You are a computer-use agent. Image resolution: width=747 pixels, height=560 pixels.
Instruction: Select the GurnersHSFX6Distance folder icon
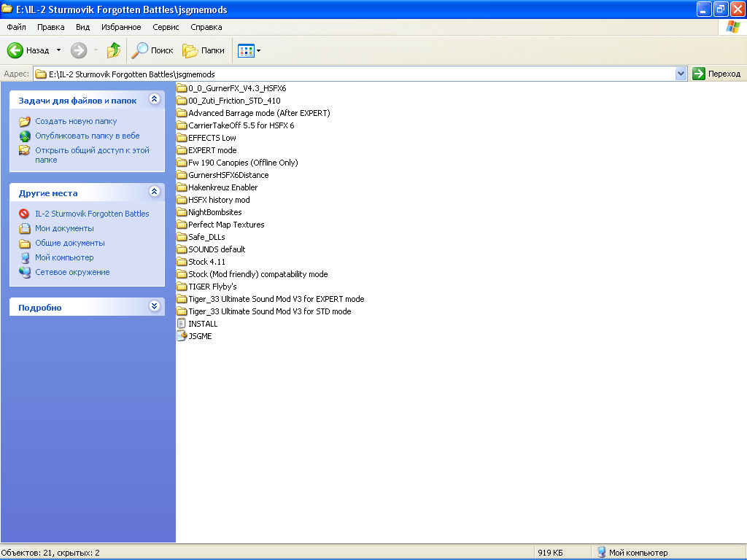182,175
